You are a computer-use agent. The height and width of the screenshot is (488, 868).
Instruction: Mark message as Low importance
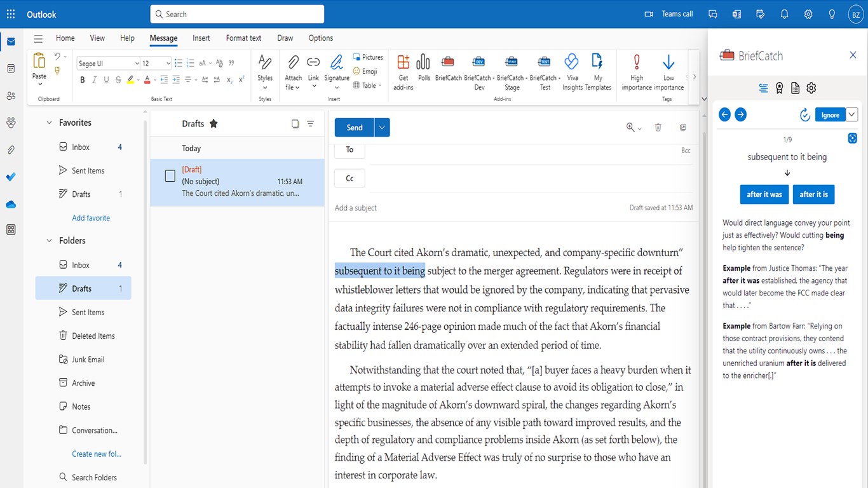click(x=668, y=72)
